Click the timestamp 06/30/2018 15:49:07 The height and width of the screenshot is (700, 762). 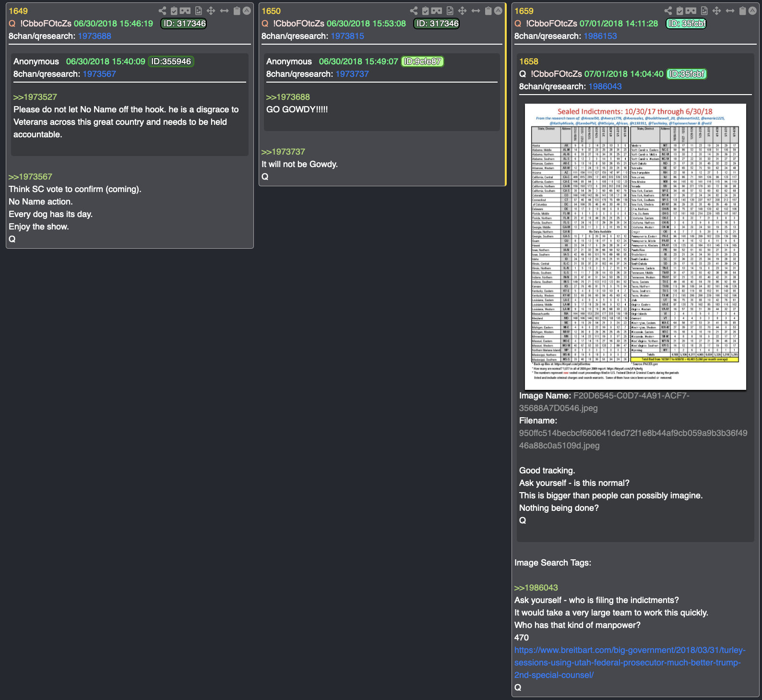358,61
